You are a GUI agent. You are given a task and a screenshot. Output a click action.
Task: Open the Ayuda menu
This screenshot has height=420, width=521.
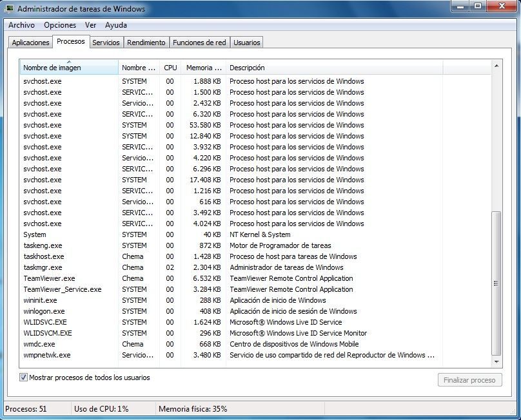(116, 25)
